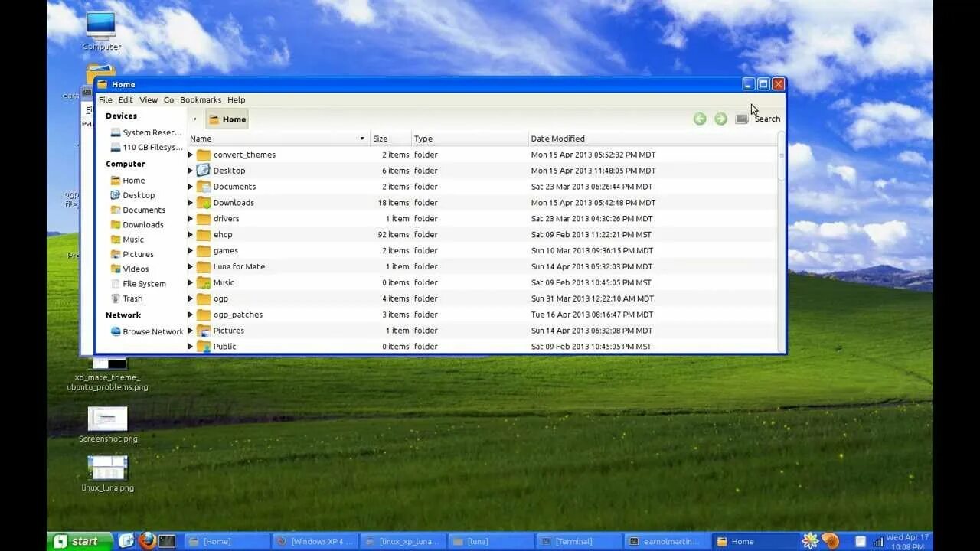Select the Music folder icon in list
This screenshot has height=551, width=980.
pos(203,282)
